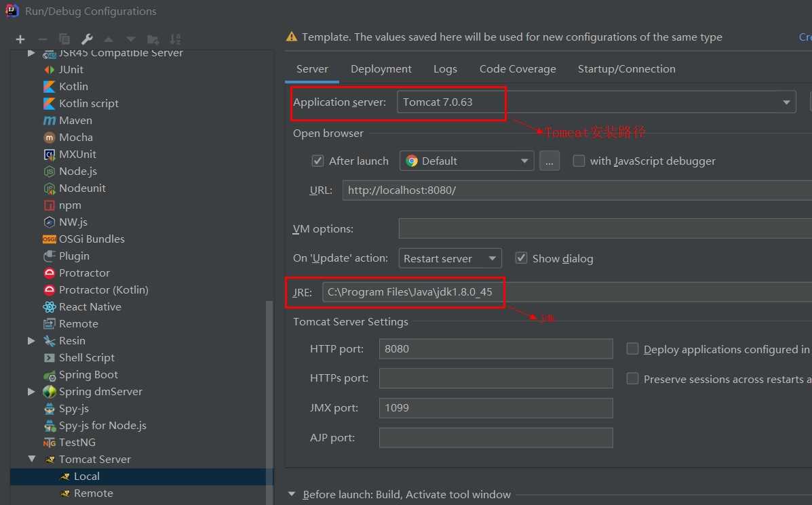
Task: Click the HTTP port input field
Action: click(495, 349)
